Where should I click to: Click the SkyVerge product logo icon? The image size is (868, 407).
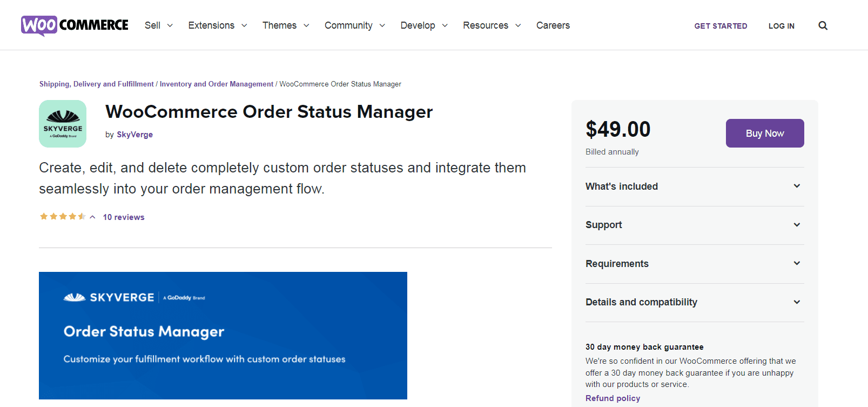click(63, 124)
